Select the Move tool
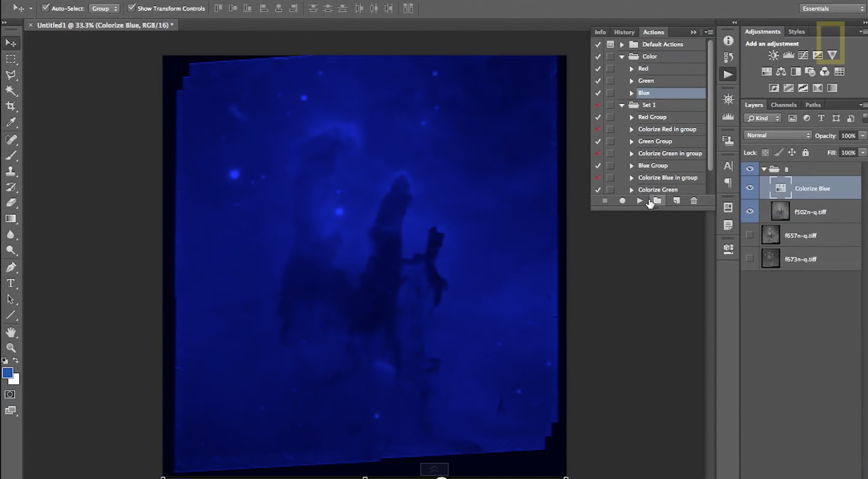Viewport: 868px width, 479px height. [11, 43]
